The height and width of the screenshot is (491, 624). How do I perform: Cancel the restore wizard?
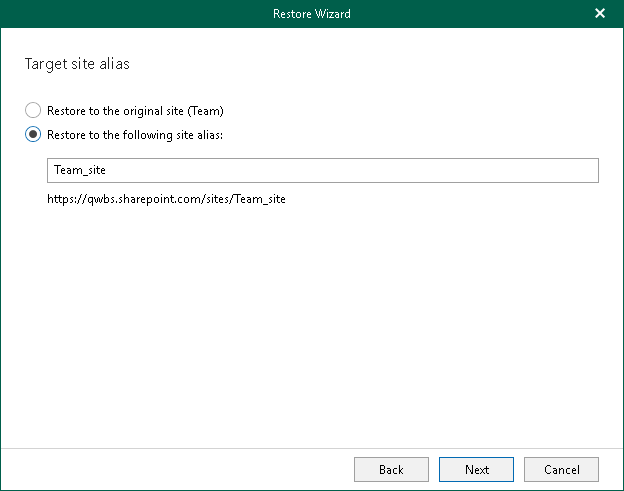click(x=561, y=469)
